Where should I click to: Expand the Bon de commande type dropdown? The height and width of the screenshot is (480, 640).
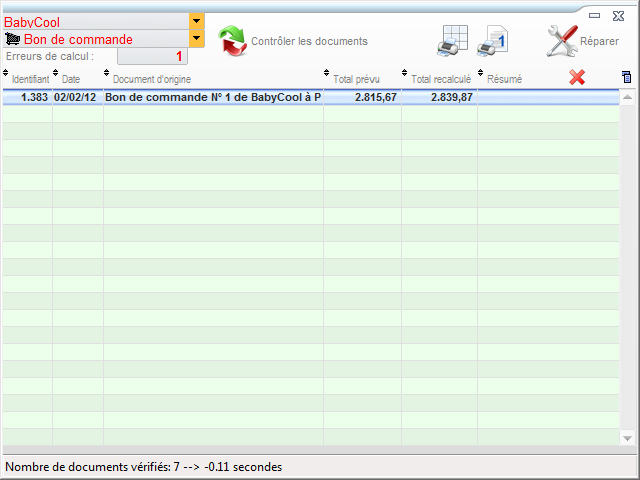tap(196, 39)
